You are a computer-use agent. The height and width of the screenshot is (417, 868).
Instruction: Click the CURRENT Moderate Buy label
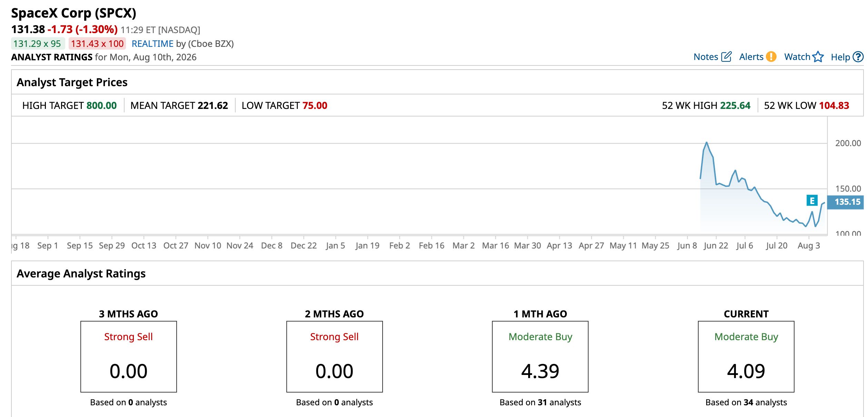[x=746, y=337]
